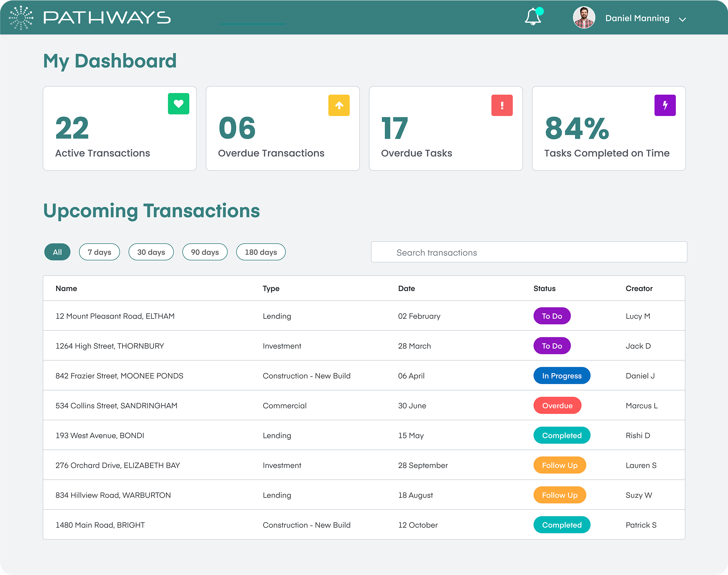Image resolution: width=728 pixels, height=575 pixels.
Task: Open 12 Mount Pleasant Road, ELTHAM transaction
Action: click(115, 316)
